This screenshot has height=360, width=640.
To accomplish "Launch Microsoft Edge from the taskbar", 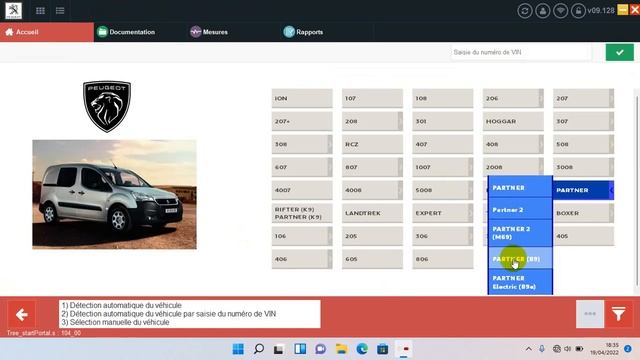I will [x=362, y=349].
